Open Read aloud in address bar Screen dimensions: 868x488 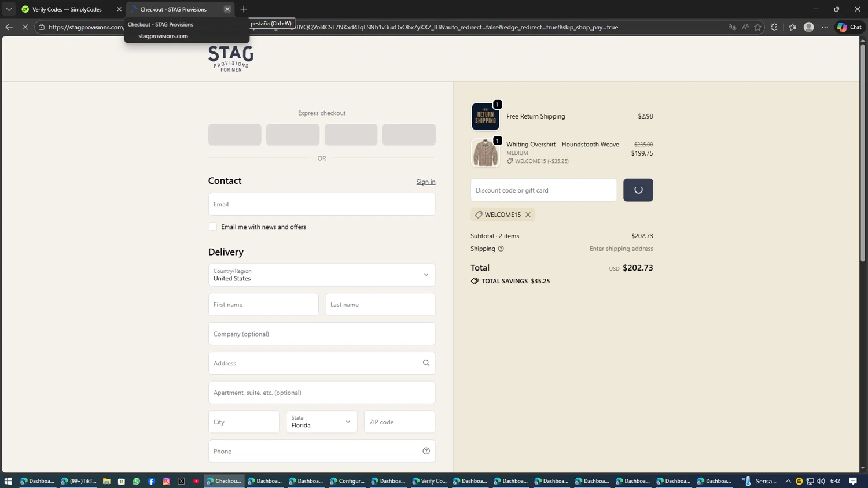click(745, 27)
